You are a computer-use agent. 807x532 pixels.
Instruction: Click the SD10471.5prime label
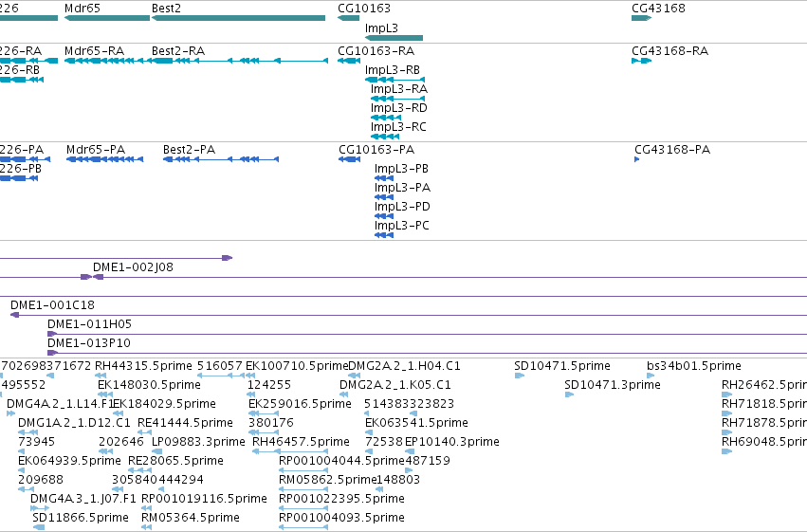[562, 366]
